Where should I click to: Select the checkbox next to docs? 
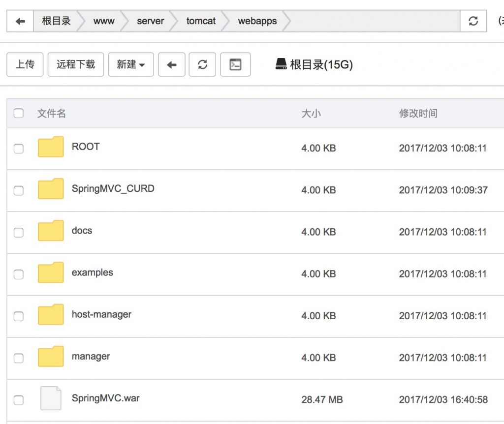[x=19, y=232]
